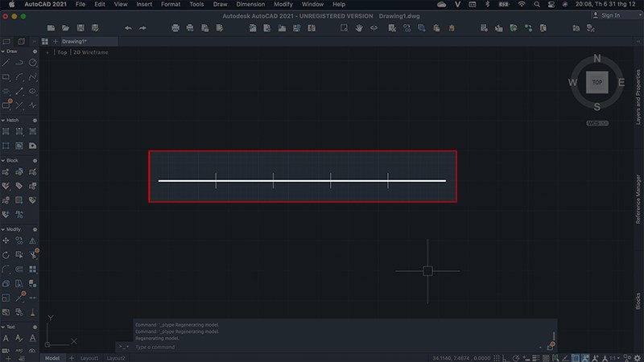Click the Save drawing icon
Screen dimensions: 644x362
tap(80, 28)
